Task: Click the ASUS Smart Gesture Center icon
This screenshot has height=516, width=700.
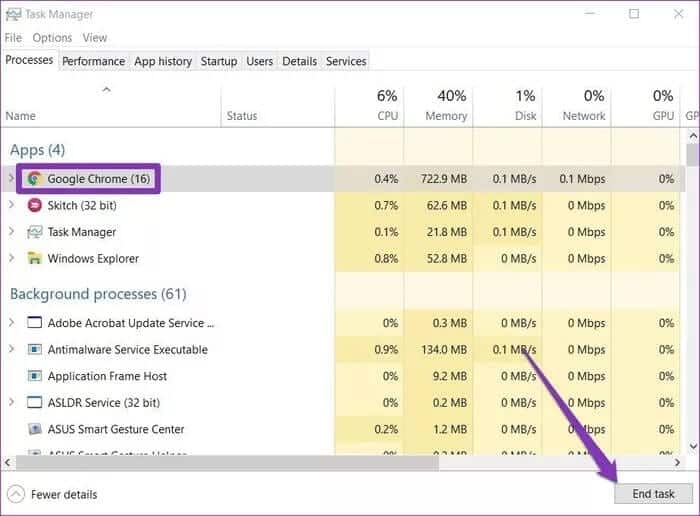Action: click(x=34, y=429)
